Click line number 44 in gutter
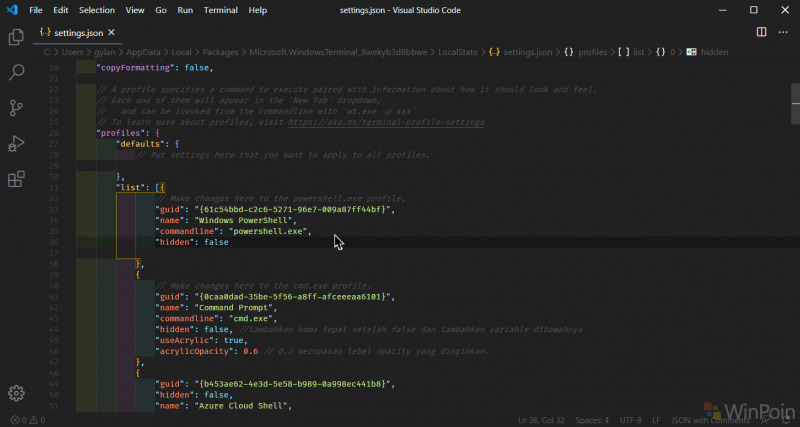Screen dimensions: 800x427 click(x=54, y=330)
